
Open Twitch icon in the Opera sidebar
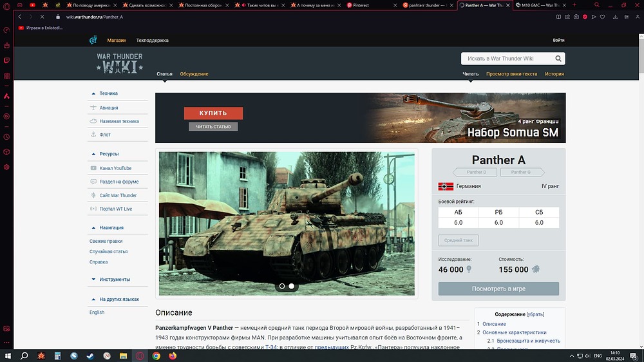pos(6,61)
